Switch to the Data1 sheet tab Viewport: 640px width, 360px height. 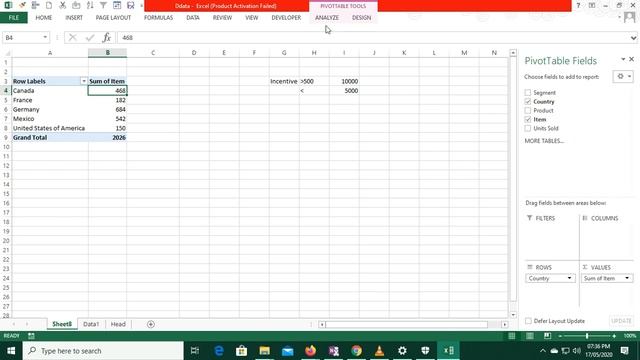(x=91, y=324)
